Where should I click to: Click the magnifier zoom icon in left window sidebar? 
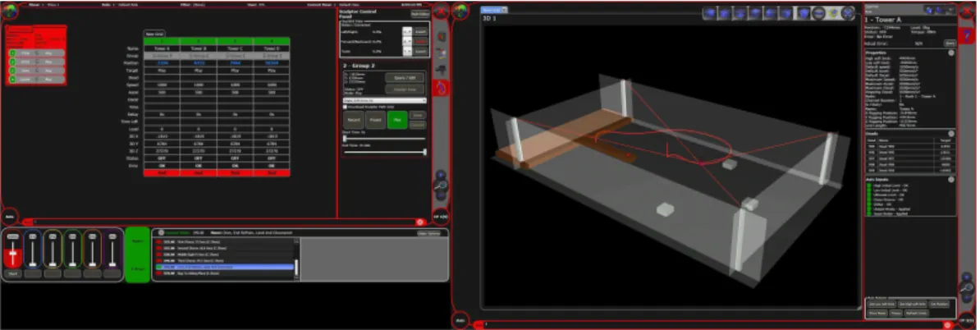point(442,185)
